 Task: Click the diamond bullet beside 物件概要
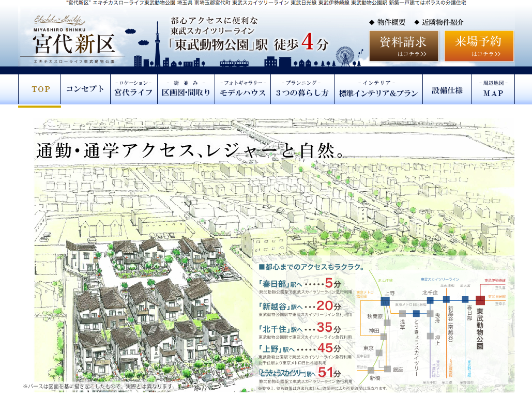click(x=371, y=22)
